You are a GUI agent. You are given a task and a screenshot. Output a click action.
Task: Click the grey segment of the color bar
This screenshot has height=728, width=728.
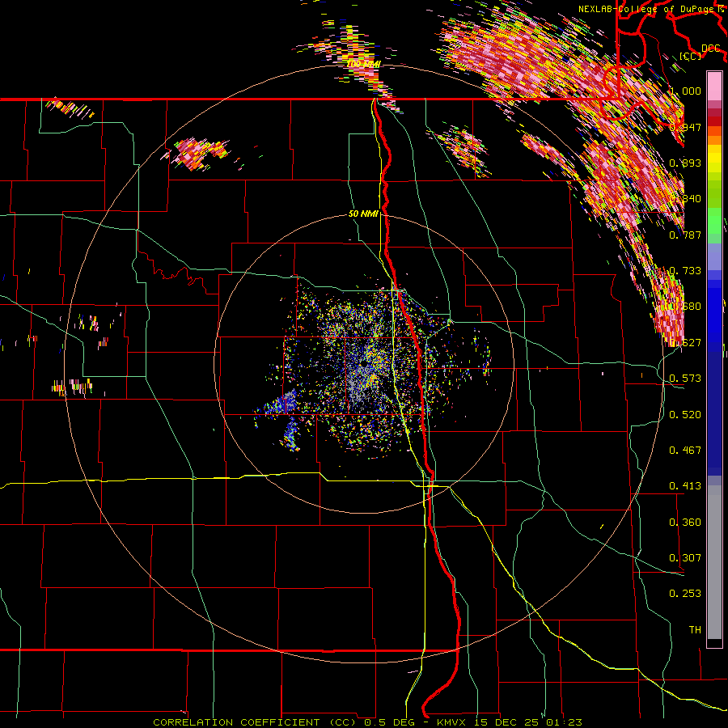714,563
